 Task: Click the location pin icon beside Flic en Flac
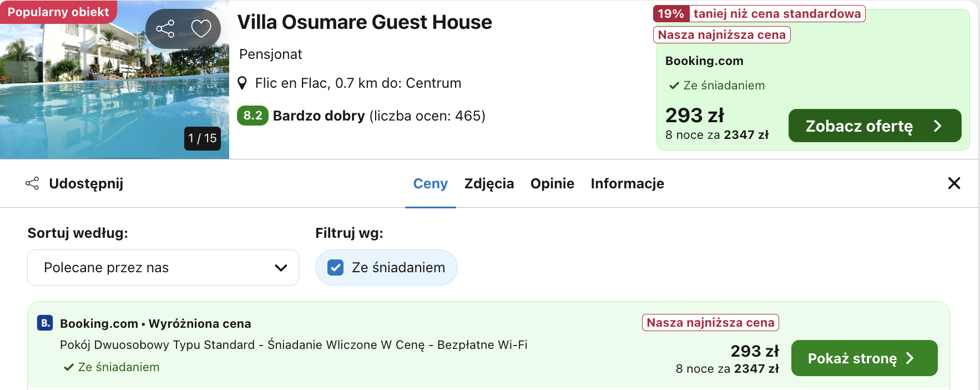(x=242, y=83)
